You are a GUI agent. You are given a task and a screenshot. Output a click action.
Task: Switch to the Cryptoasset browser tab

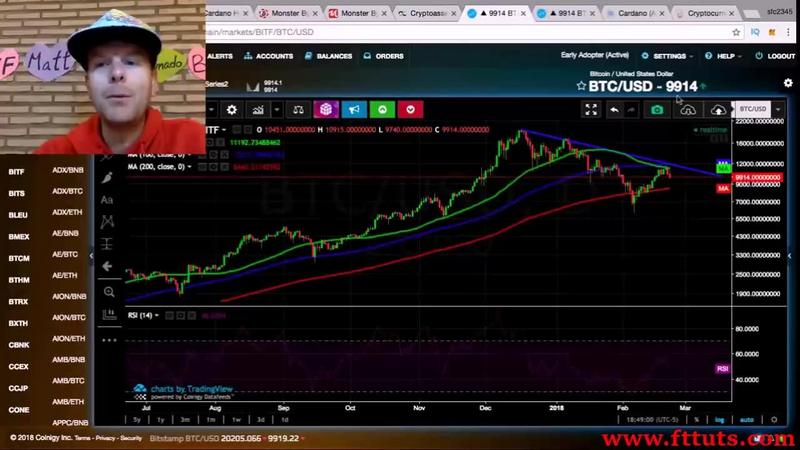point(427,13)
